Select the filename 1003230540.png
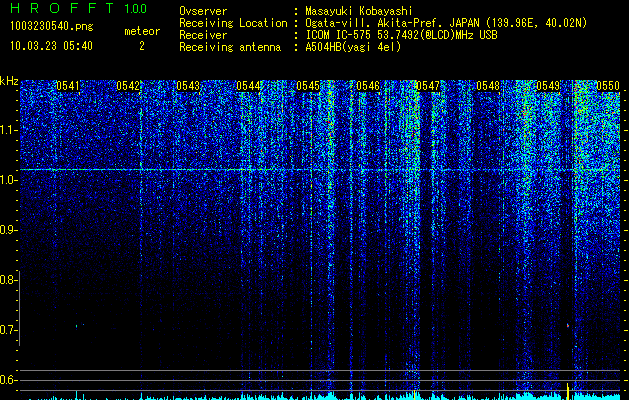 [52, 27]
